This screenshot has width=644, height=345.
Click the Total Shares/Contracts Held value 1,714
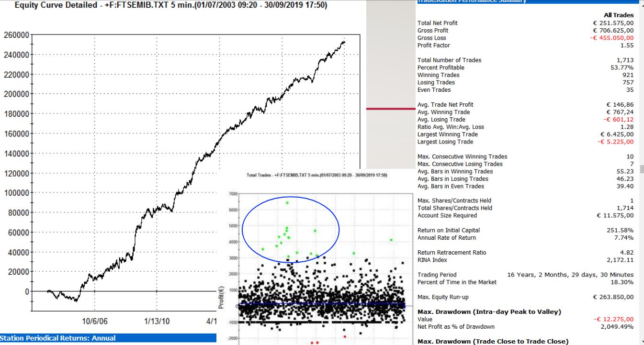pos(625,208)
